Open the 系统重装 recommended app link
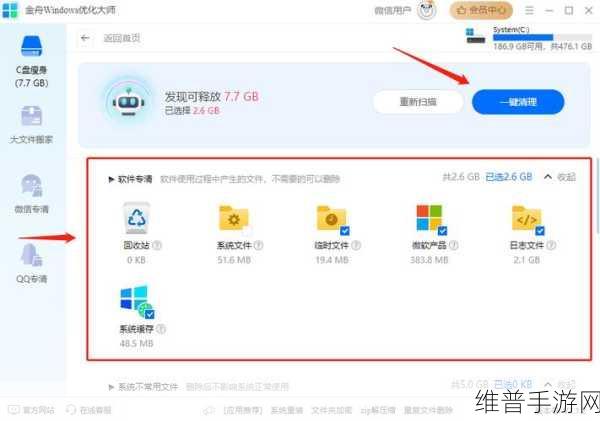This screenshot has height=421, width=600. [287, 411]
